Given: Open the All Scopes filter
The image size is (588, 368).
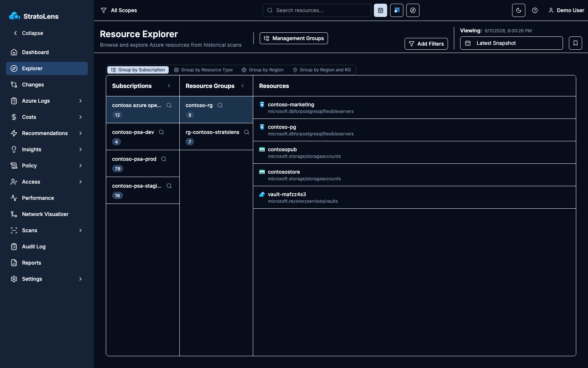Looking at the screenshot, I should point(119,10).
